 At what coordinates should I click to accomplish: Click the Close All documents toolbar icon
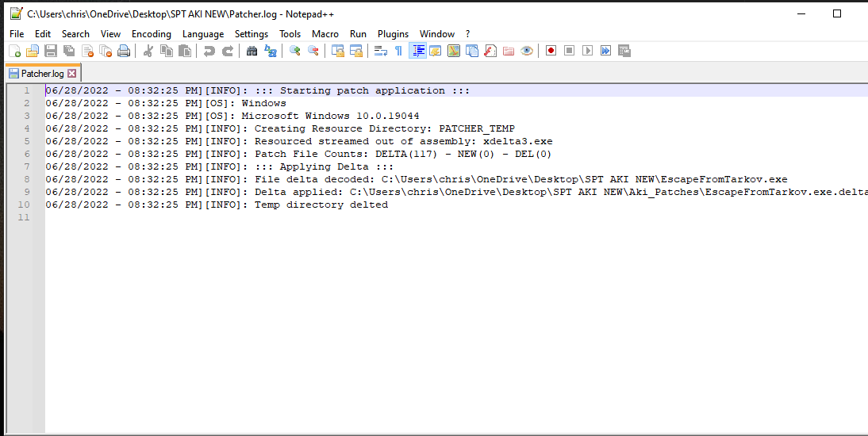click(x=106, y=51)
